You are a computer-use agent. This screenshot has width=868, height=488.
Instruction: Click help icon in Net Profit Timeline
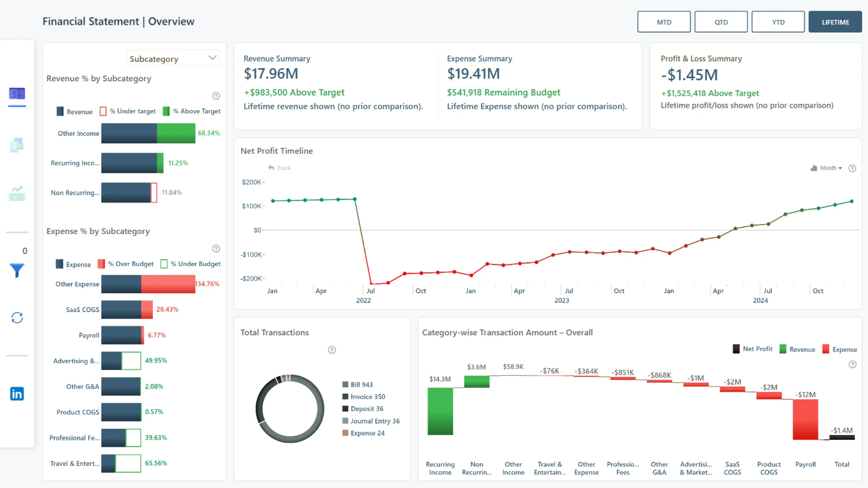852,168
